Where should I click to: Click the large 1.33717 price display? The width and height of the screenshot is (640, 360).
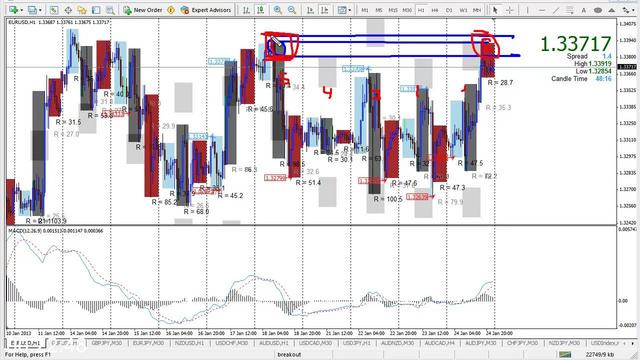(x=576, y=44)
